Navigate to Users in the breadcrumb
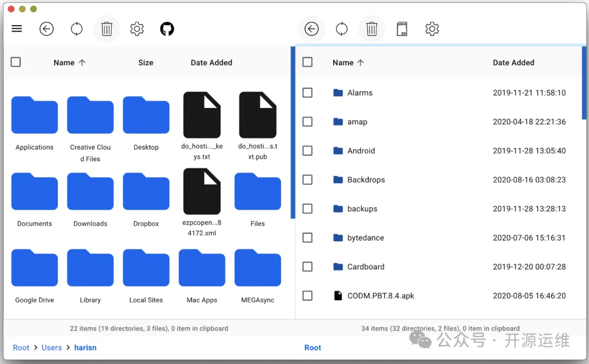Viewport: 589px width, 364px height. (52, 348)
